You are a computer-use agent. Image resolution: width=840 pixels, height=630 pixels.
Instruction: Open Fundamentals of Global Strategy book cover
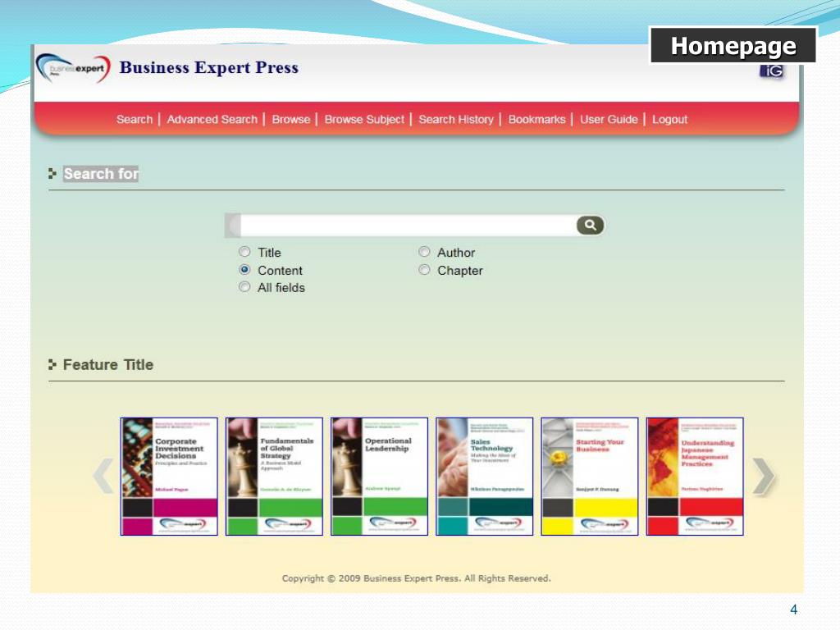[x=274, y=477]
